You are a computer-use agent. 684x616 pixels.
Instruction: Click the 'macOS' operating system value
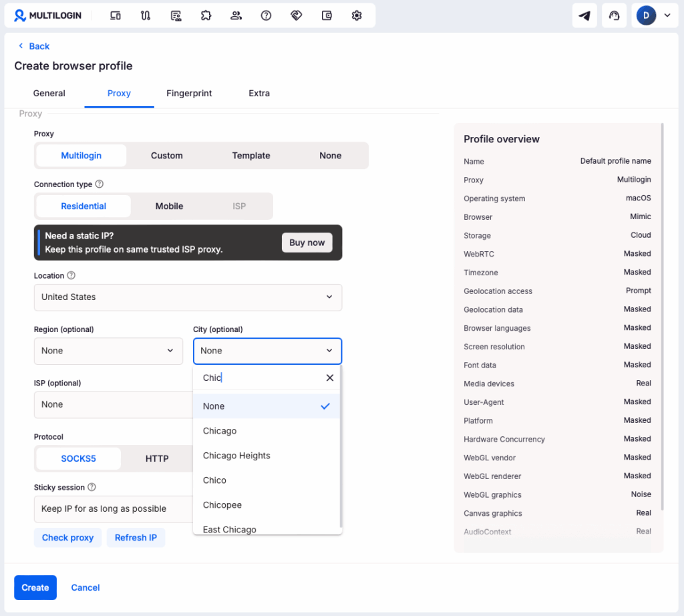638,198
